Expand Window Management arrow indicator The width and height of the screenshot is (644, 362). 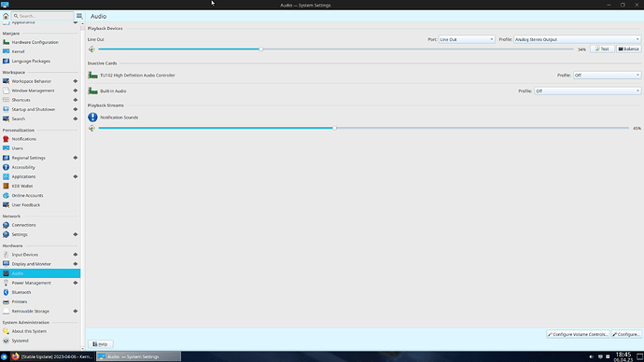point(76,90)
